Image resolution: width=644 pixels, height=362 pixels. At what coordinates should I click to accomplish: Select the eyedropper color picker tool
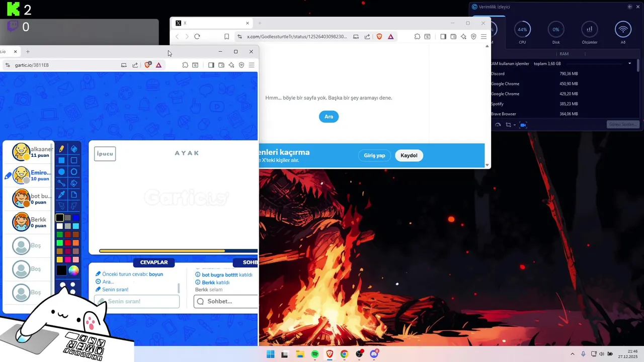(x=61, y=195)
